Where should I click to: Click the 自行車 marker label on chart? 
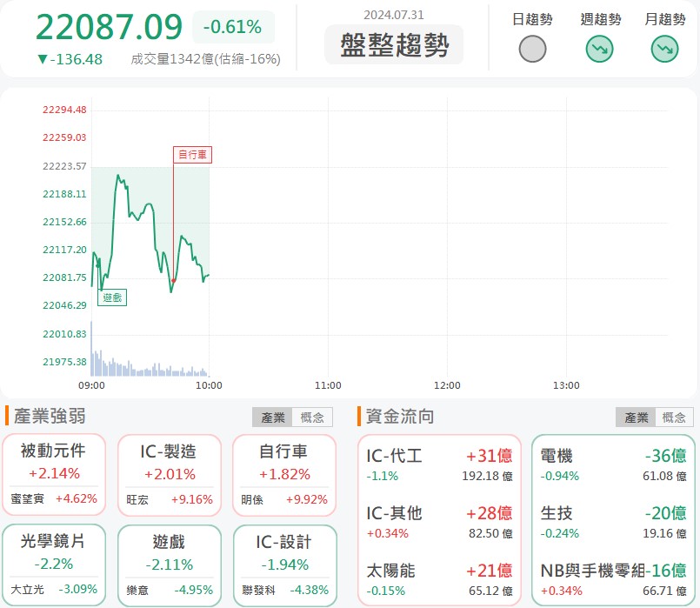point(192,155)
